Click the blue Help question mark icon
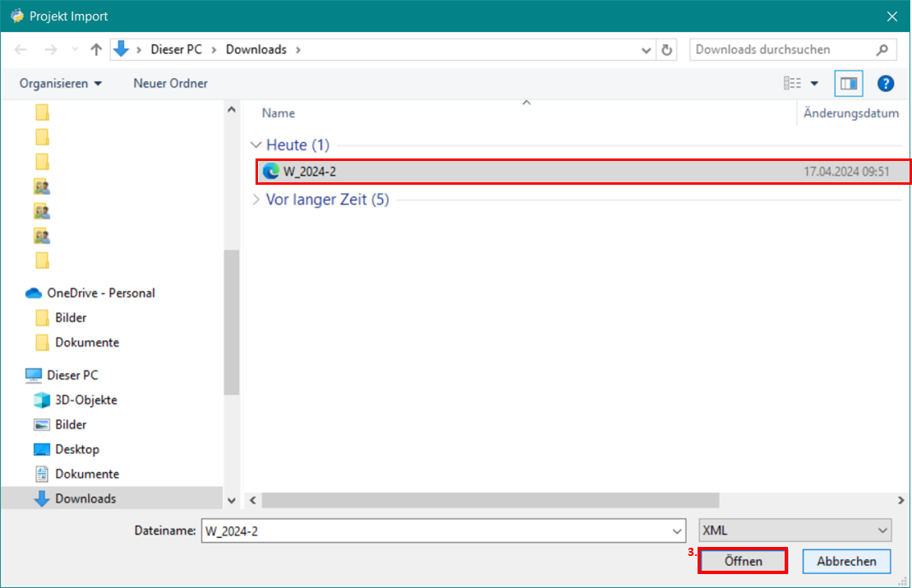 click(885, 83)
